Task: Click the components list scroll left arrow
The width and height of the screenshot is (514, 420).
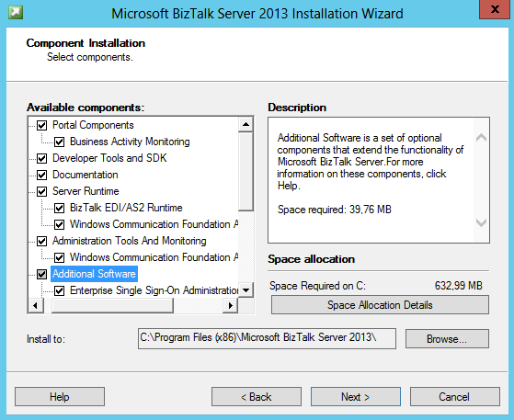Action: pyautogui.click(x=36, y=305)
